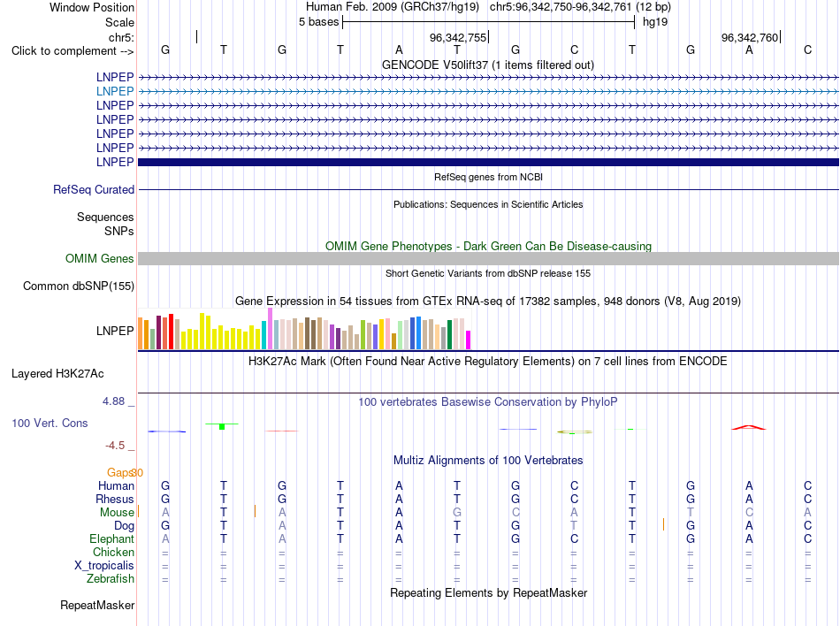Click the Scale label
The height and width of the screenshot is (626, 840).
pos(119,22)
